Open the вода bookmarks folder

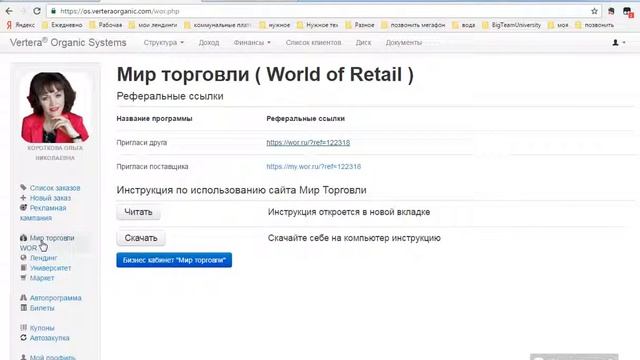point(464,25)
